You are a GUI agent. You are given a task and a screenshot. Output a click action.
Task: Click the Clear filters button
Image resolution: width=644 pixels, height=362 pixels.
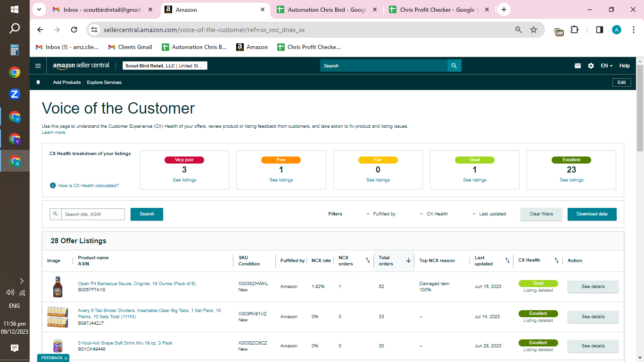[541, 214]
